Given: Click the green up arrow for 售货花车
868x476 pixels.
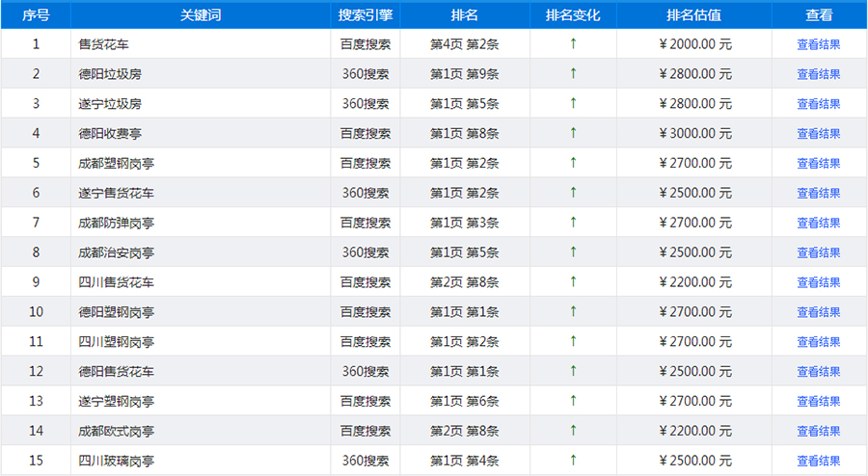Looking at the screenshot, I should pyautogui.click(x=573, y=43).
